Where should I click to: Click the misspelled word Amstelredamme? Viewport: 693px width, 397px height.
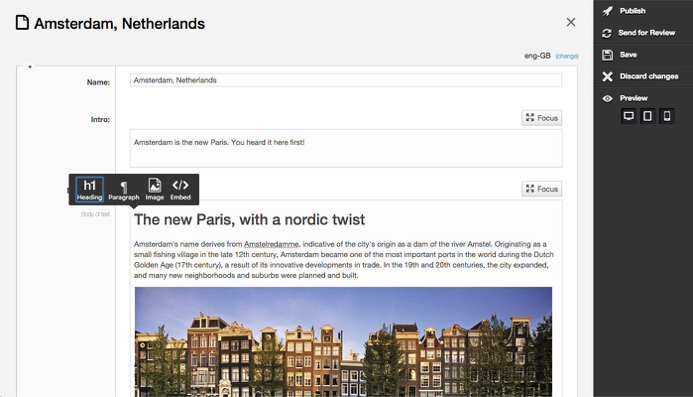(x=271, y=244)
